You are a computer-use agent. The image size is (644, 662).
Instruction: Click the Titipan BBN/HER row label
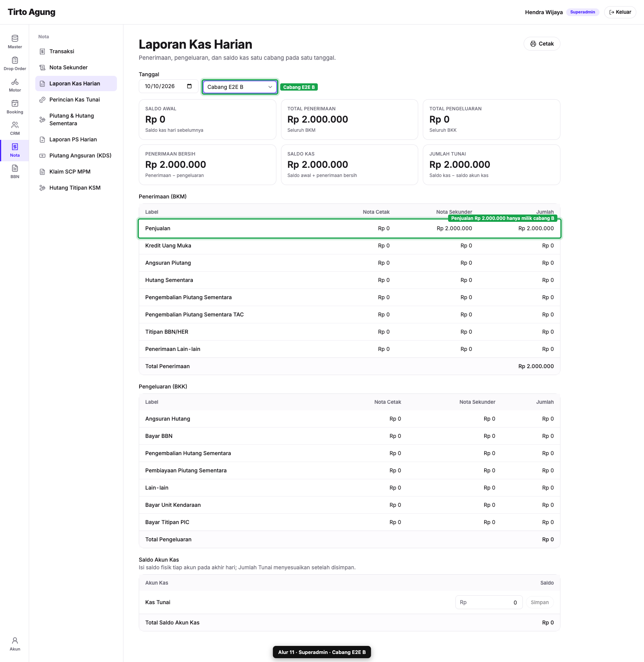pos(167,332)
